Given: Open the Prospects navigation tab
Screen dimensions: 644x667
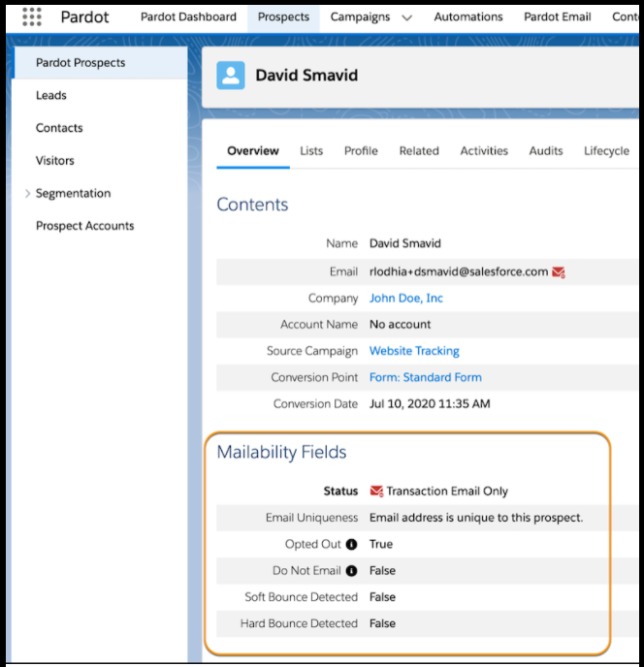Looking at the screenshot, I should click(283, 16).
